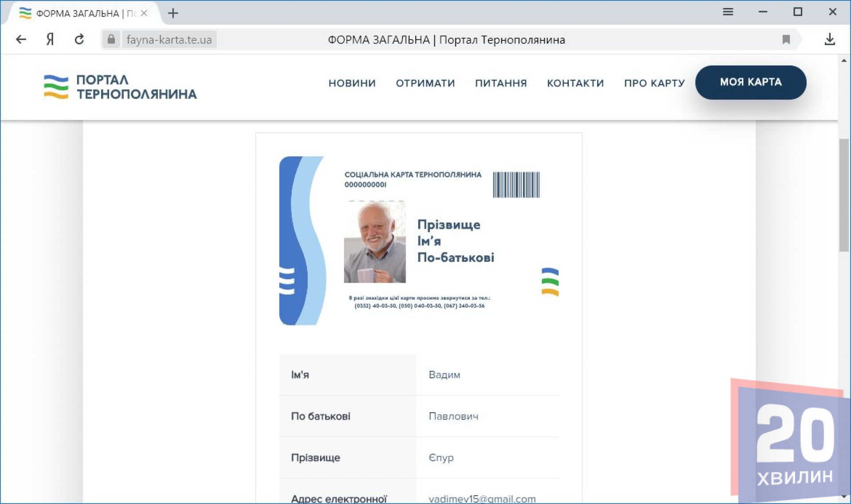Screen dimensions: 851x504
Task: Click the fayna-karta.te.ua address field
Action: pos(169,39)
